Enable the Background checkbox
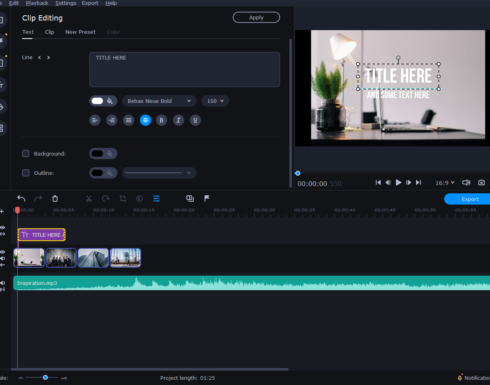This screenshot has width=490, height=385. 26,154
